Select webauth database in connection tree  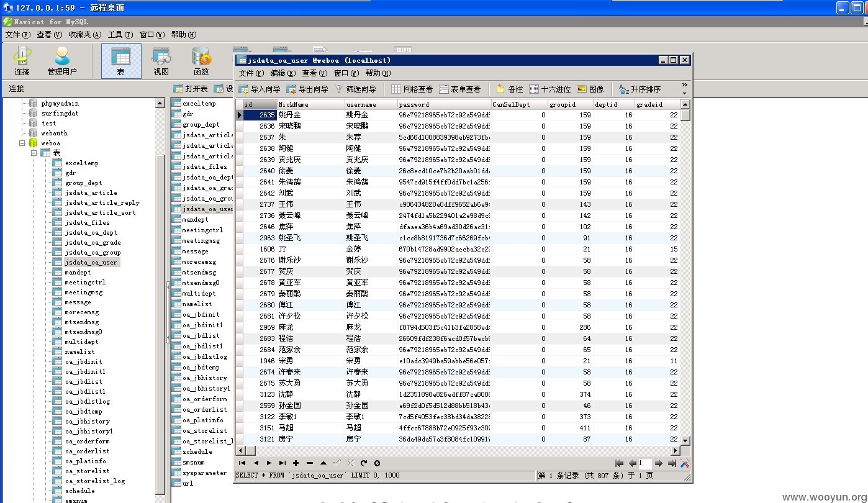55,133
